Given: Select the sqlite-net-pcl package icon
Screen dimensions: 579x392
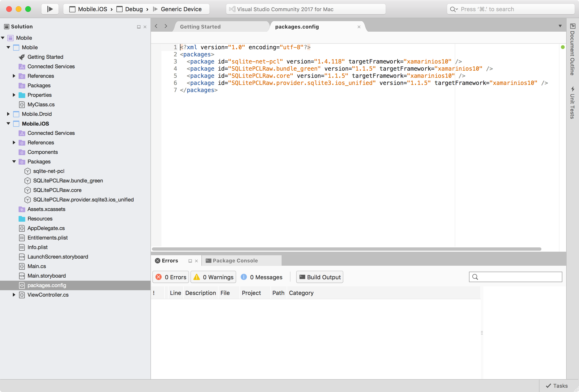Looking at the screenshot, I should pos(28,171).
